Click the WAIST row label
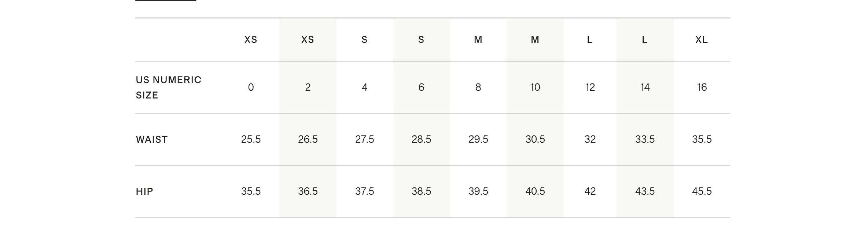Viewport: 868px width, 235px height. [x=152, y=139]
